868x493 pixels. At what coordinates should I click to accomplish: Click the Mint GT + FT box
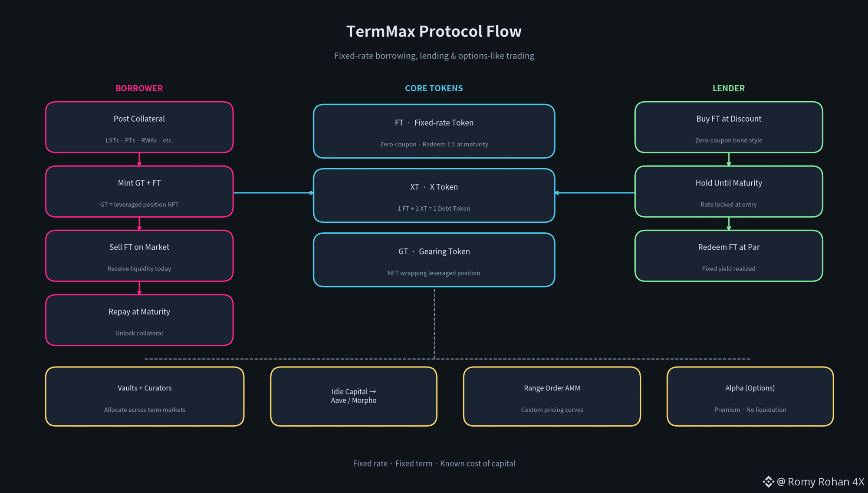[139, 192]
